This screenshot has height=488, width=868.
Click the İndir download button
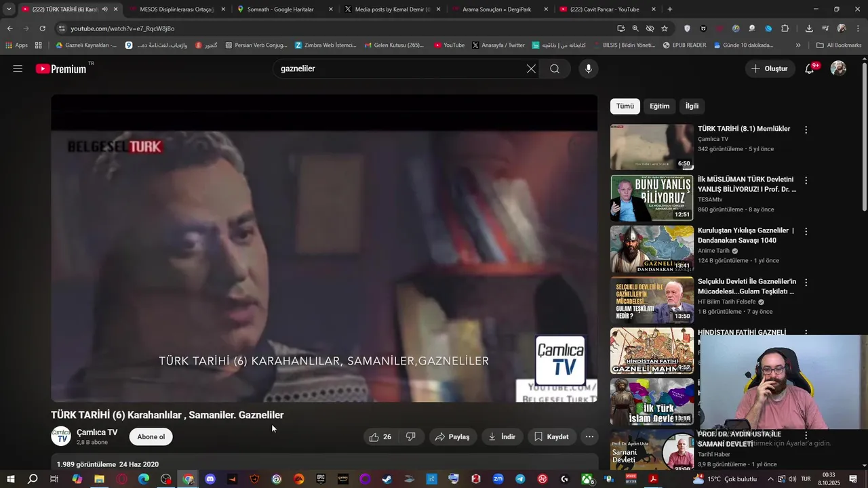[x=502, y=437]
